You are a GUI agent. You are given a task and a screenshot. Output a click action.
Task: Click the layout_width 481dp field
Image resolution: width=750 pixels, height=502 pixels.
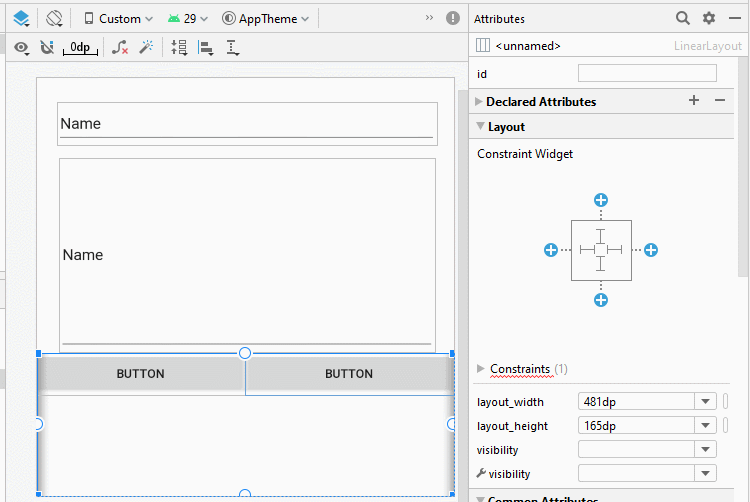[636, 402]
